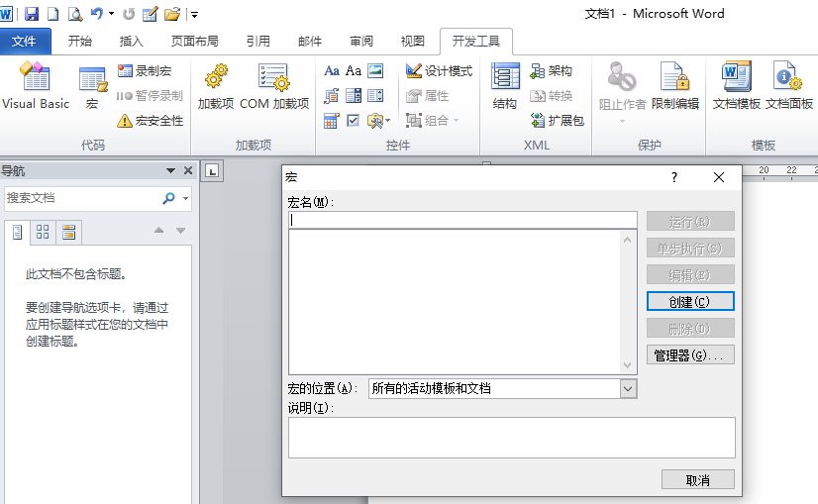This screenshot has width=818, height=504.
Task: Insert building block gallery control
Action: 332,95
